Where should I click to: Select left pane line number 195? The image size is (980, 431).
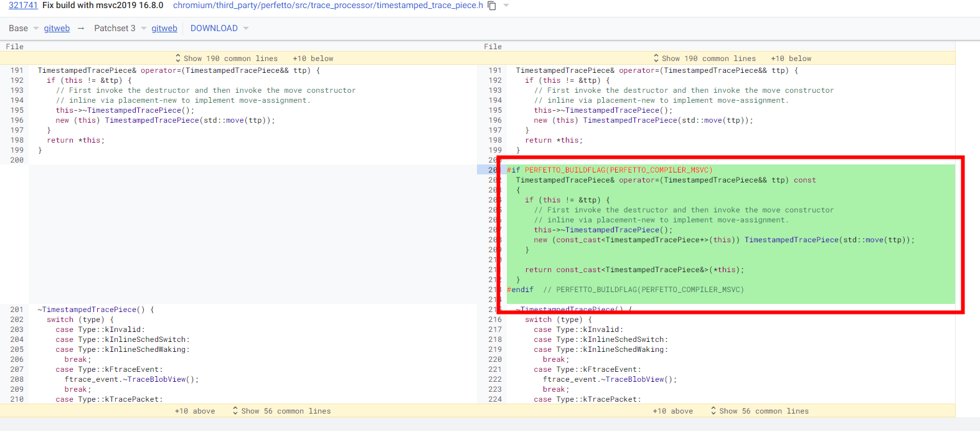17,110
